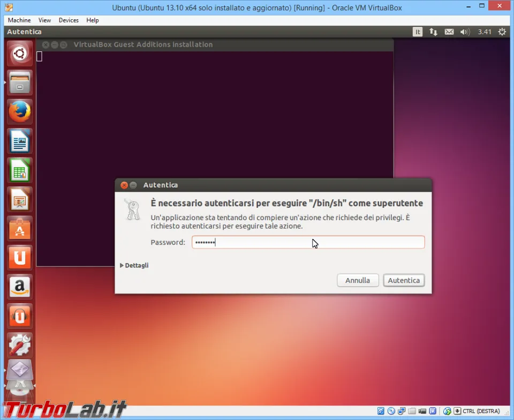514x420 pixels.
Task: Open the network connection indicator
Action: click(433, 32)
